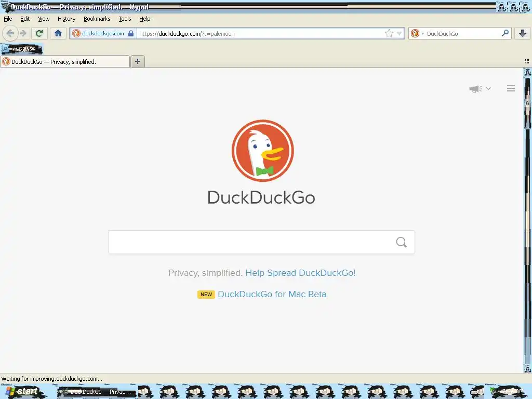Open the History menu
Viewport: 532px width, 399px height.
tap(66, 19)
